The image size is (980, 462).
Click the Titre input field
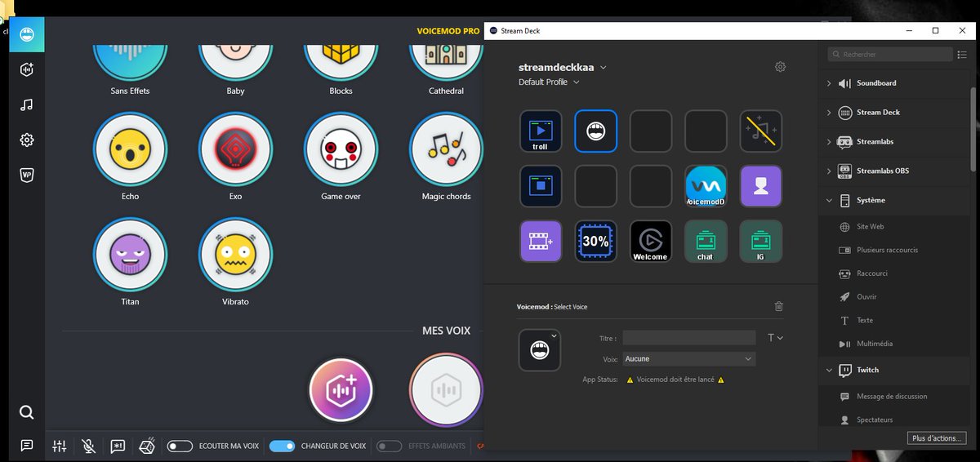click(688, 337)
